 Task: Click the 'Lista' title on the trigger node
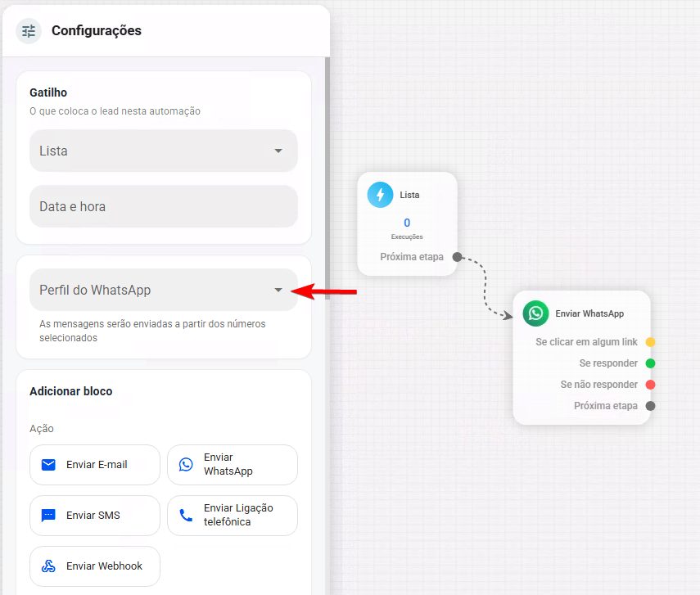point(409,195)
